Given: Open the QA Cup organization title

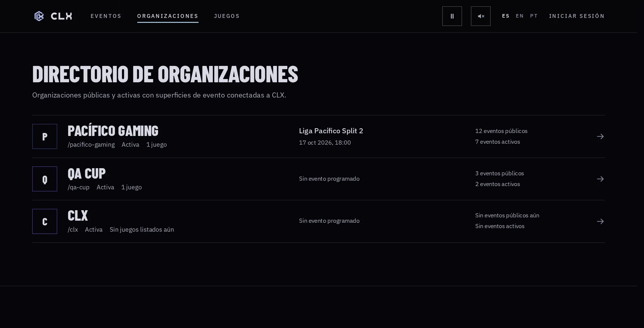Looking at the screenshot, I should tap(87, 174).
